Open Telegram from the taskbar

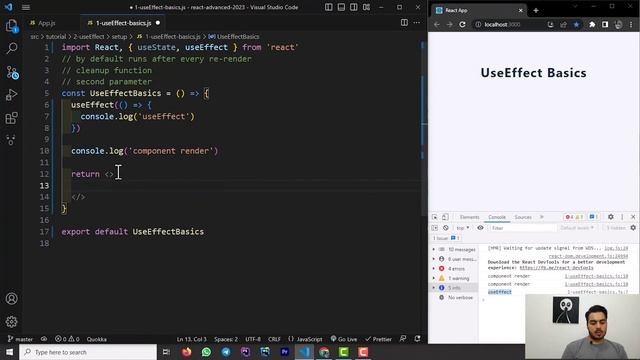click(226, 352)
